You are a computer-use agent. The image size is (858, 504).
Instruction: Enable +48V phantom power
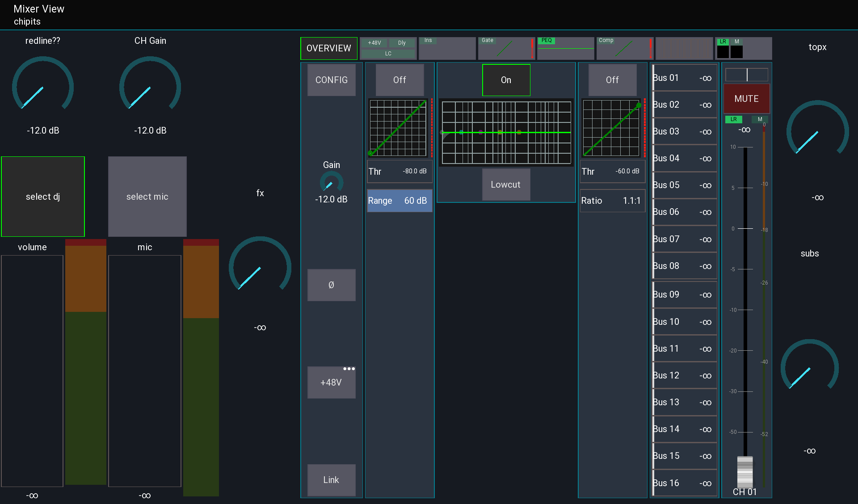(331, 382)
